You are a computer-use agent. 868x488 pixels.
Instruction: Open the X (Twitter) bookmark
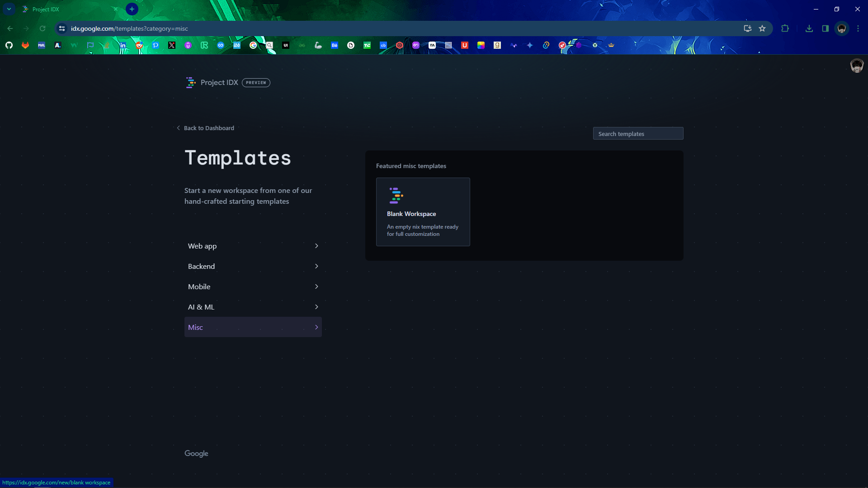click(x=172, y=45)
